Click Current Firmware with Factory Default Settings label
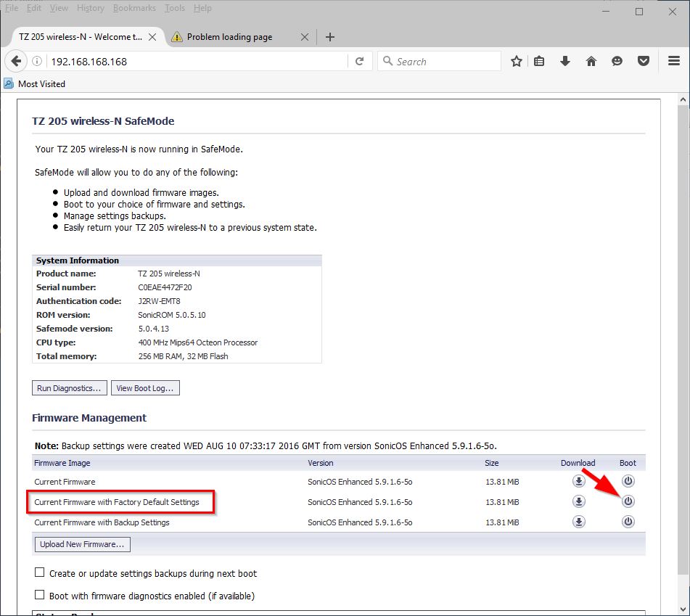 (x=117, y=502)
